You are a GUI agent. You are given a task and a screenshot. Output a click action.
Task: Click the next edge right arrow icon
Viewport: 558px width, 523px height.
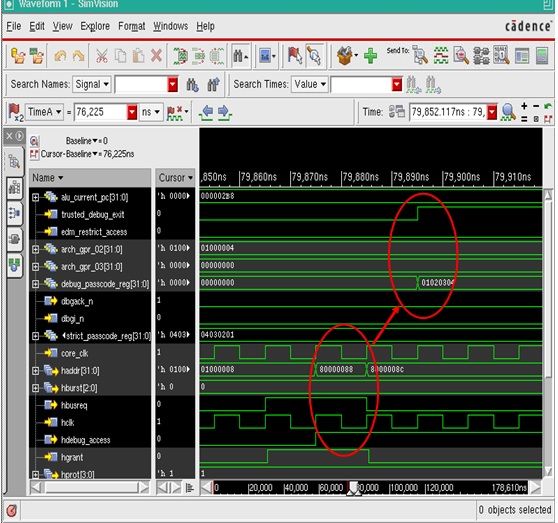[x=224, y=112]
